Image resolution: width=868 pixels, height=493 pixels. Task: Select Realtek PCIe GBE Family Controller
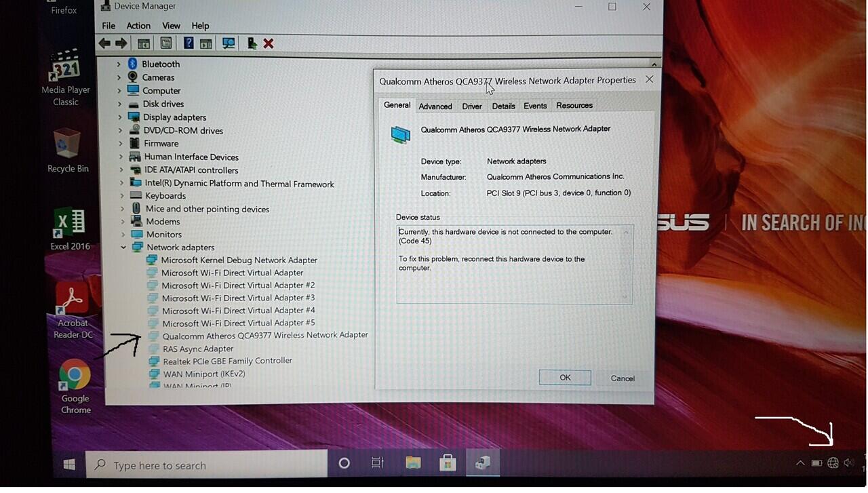pyautogui.click(x=227, y=361)
